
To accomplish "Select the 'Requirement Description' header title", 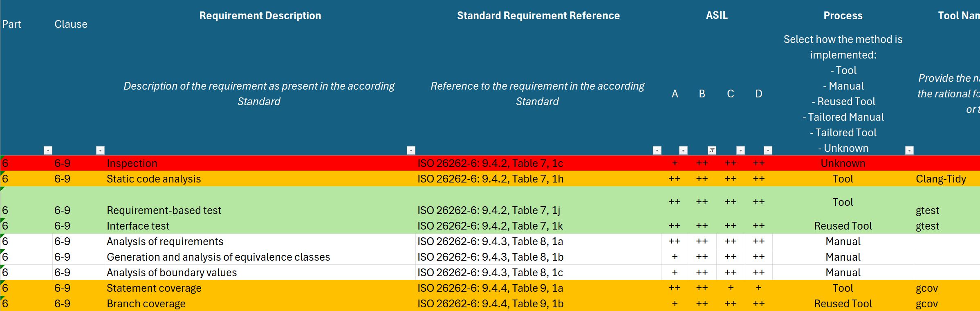I will click(x=260, y=16).
